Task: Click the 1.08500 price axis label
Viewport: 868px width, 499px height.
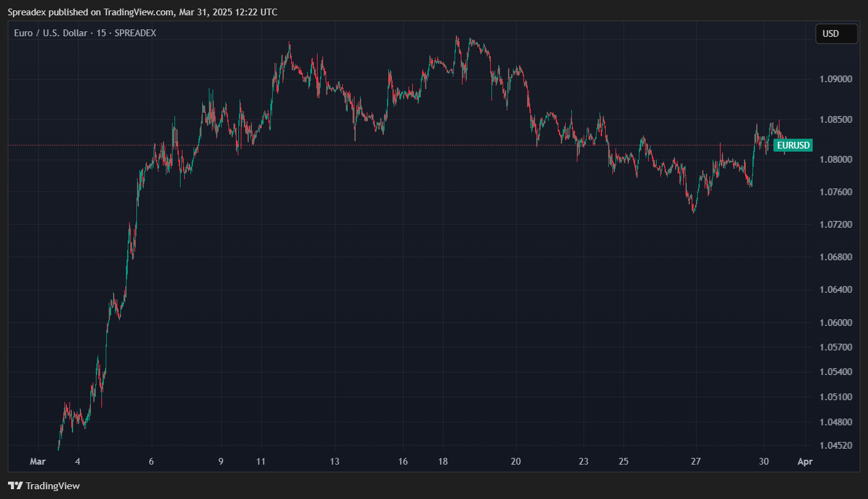Action: coord(835,120)
